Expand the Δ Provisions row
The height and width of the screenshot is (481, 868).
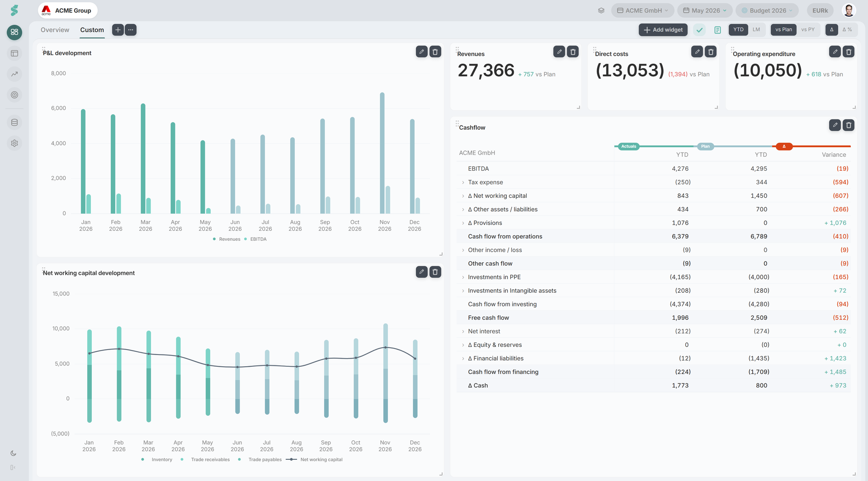463,223
